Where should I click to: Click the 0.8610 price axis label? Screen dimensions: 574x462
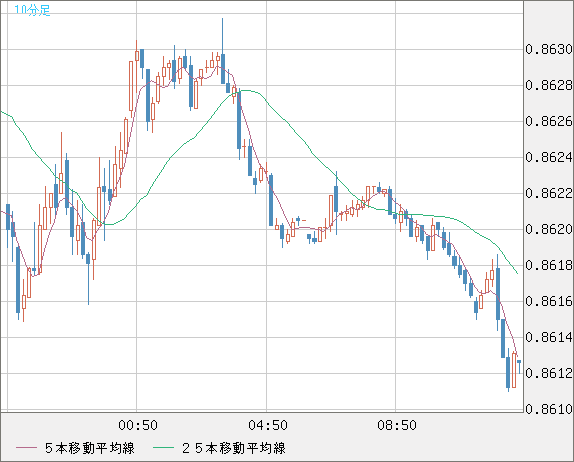coord(549,409)
